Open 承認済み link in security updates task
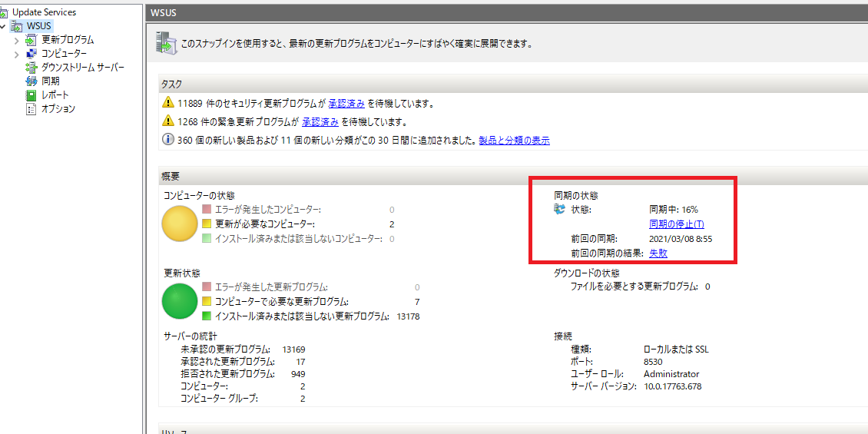 tap(346, 104)
